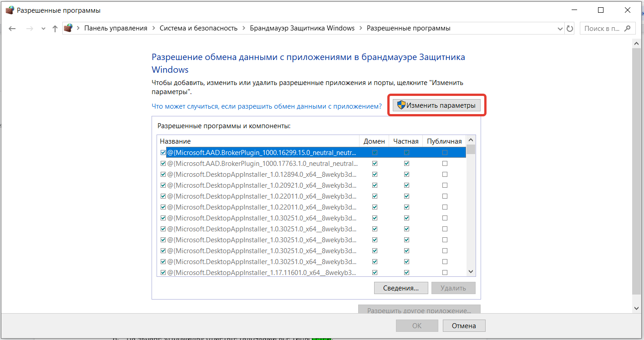This screenshot has width=644, height=340.
Task: Click the programs list scrollbar down arrow
Action: tap(472, 271)
